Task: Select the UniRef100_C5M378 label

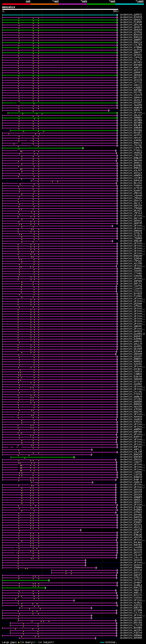Action: 131,156
